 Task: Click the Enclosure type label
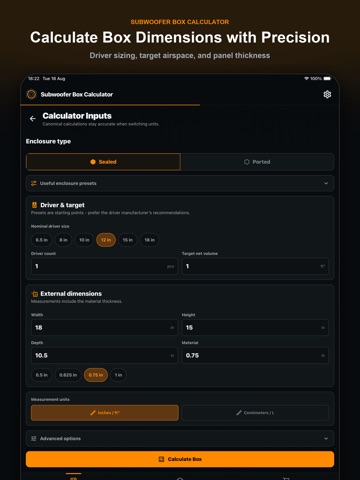coord(48,141)
